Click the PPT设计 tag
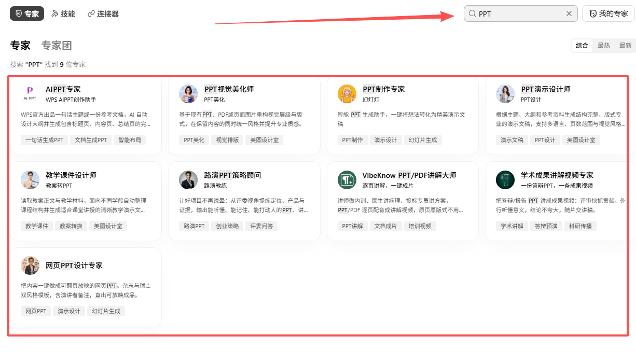 click(x=545, y=140)
